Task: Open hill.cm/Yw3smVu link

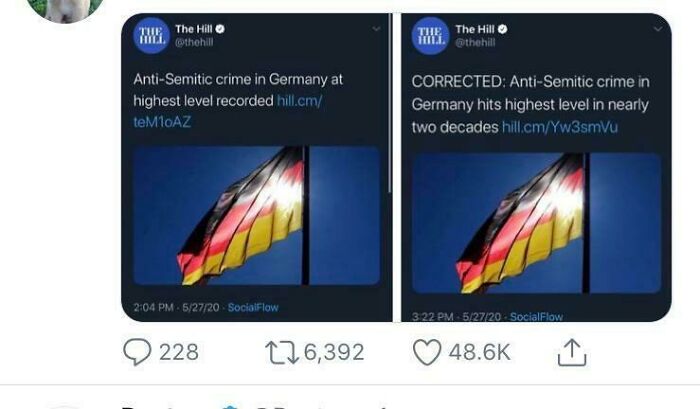Action: pyautogui.click(x=560, y=127)
